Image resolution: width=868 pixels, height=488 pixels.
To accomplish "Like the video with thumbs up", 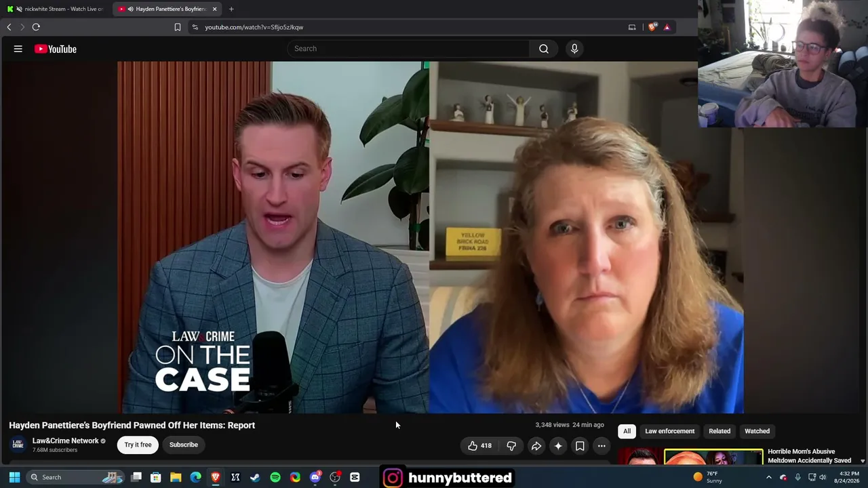I will pyautogui.click(x=479, y=445).
